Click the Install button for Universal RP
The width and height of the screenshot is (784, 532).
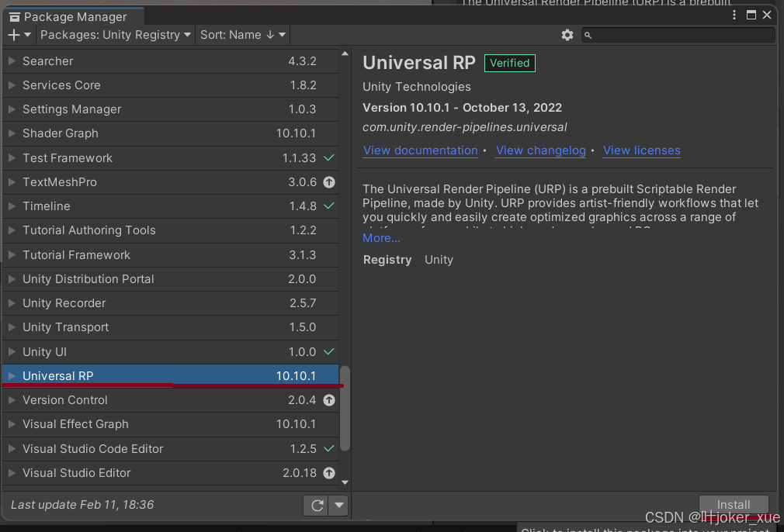click(x=734, y=504)
